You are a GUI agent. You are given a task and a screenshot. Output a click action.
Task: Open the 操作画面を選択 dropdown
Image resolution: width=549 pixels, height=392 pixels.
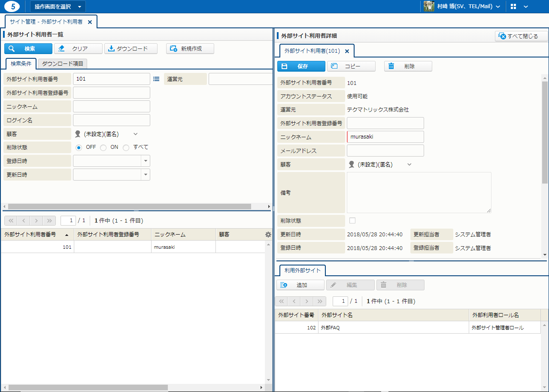58,6
